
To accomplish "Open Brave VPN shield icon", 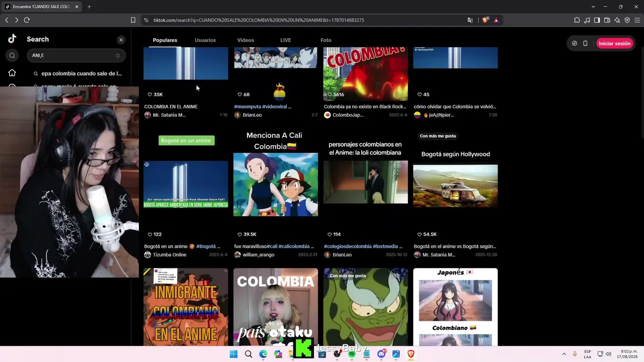I will pyautogui.click(x=627, y=20).
